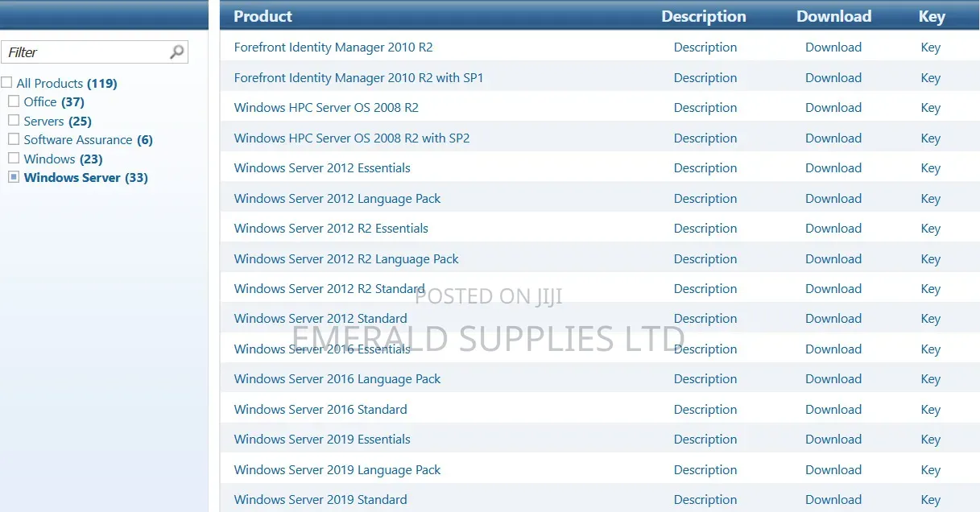Check the All Products checkbox
Viewport: 980px width, 512px height.
click(6, 82)
